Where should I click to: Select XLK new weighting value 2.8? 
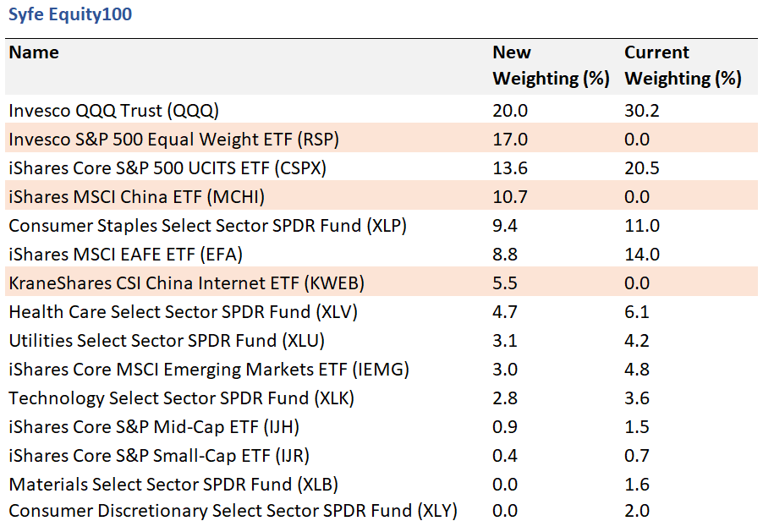(505, 398)
